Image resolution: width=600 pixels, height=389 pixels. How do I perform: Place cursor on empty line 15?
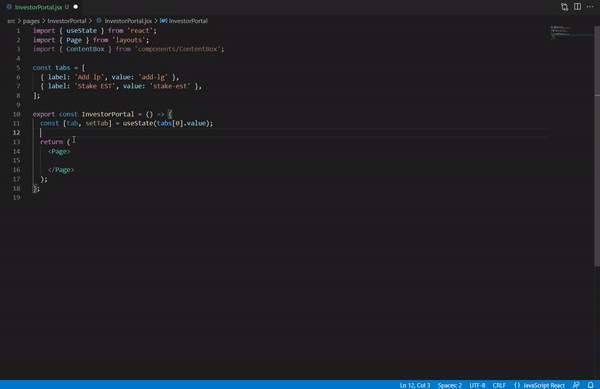point(291,161)
